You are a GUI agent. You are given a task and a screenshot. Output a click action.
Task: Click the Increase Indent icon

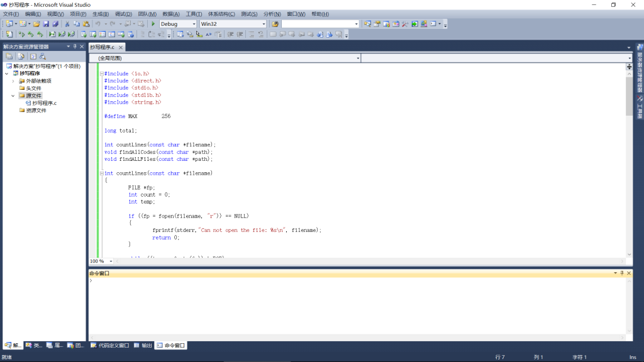[x=240, y=35]
